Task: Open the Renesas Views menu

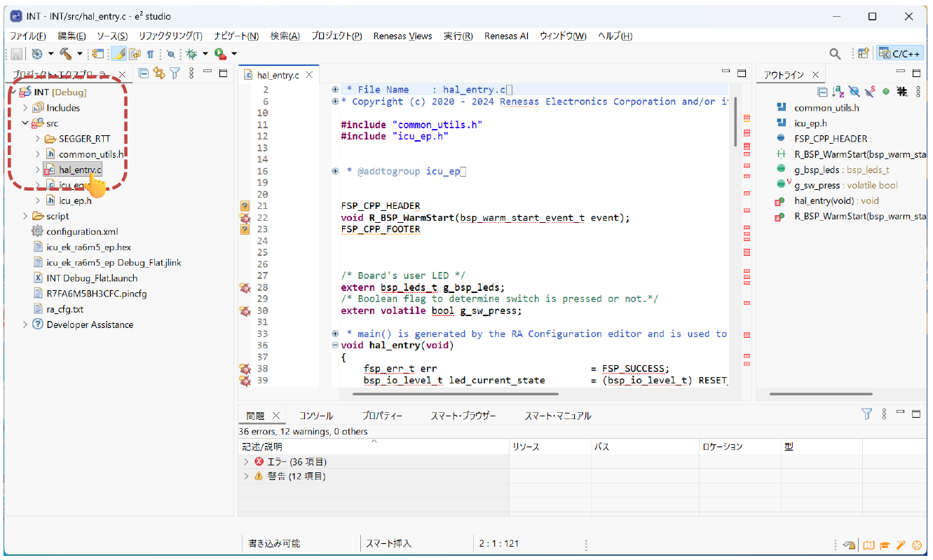Action: coord(402,36)
